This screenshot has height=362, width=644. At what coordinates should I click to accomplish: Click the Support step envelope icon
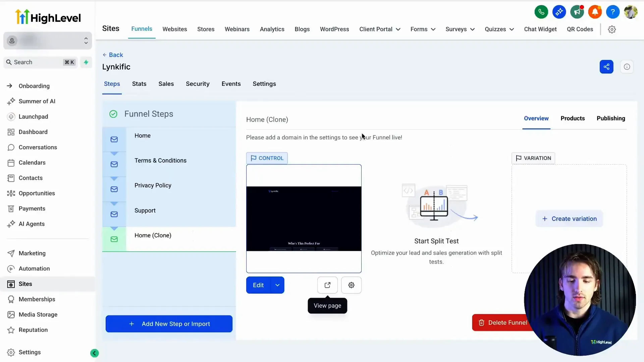click(114, 214)
